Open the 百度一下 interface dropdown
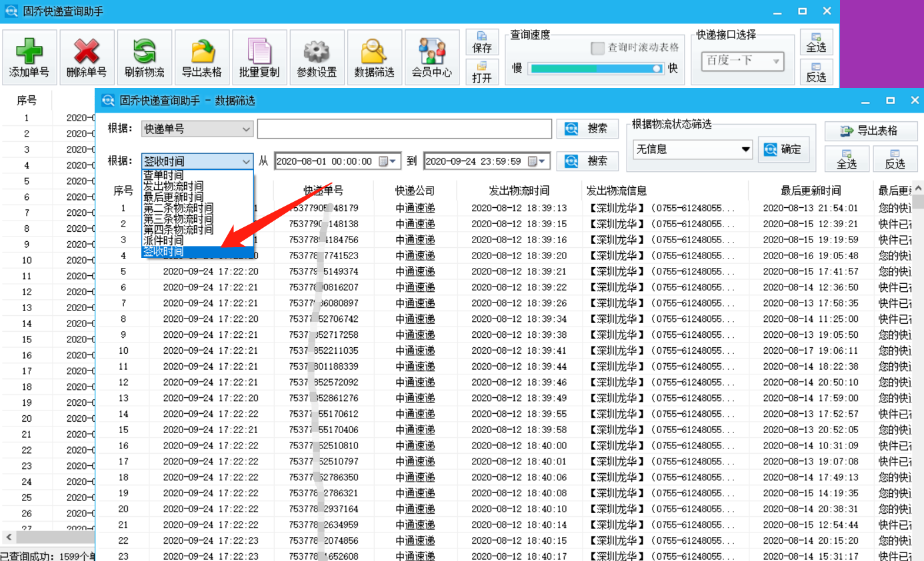 (743, 61)
